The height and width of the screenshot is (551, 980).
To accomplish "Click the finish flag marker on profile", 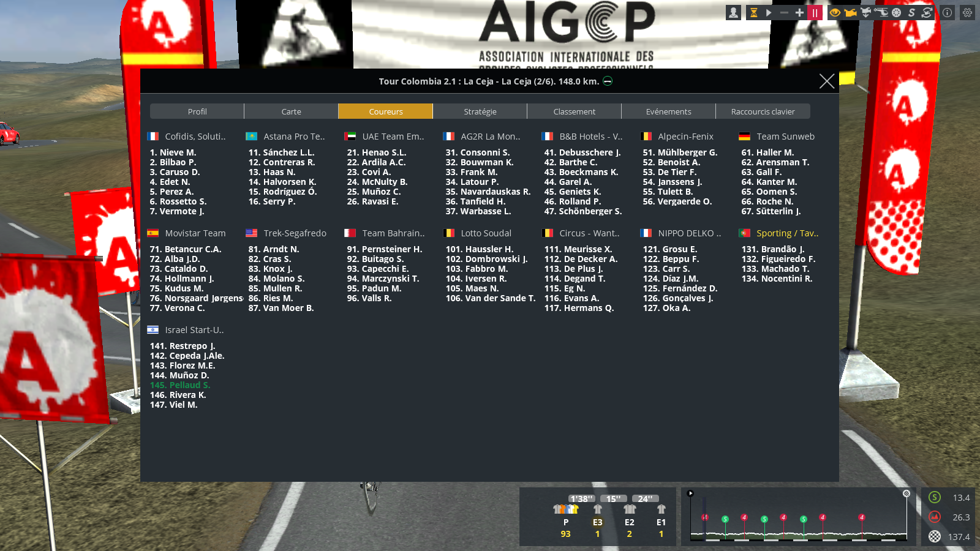I will point(907,493).
